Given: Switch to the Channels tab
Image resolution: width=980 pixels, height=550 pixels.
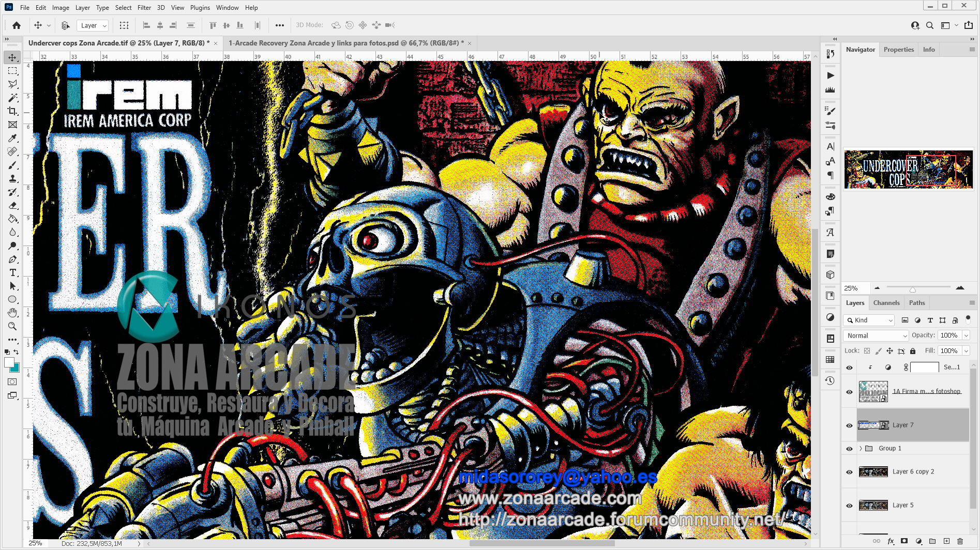Looking at the screenshot, I should tap(886, 303).
